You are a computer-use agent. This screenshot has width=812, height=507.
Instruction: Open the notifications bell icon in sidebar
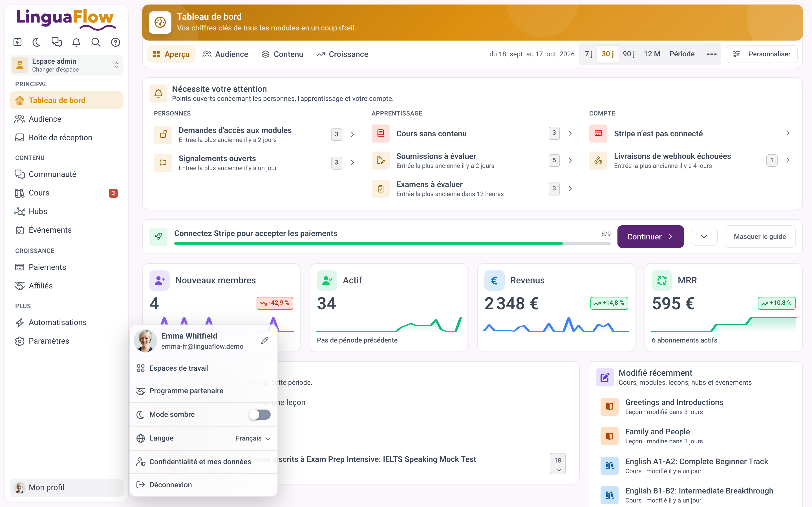pyautogui.click(x=76, y=42)
